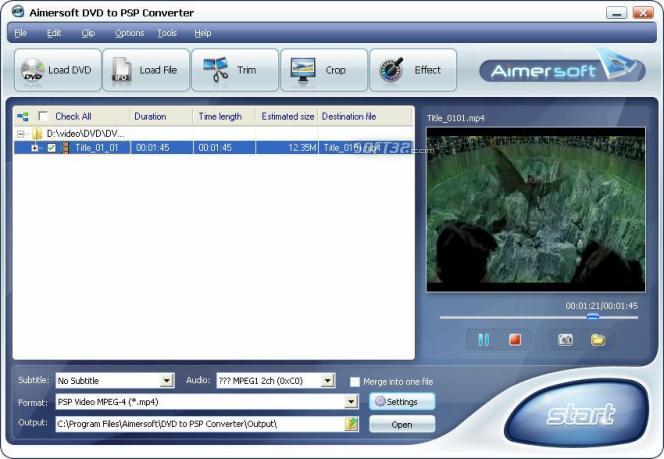The width and height of the screenshot is (664, 459).
Task: Open the Audio track dropdown
Action: (x=327, y=381)
